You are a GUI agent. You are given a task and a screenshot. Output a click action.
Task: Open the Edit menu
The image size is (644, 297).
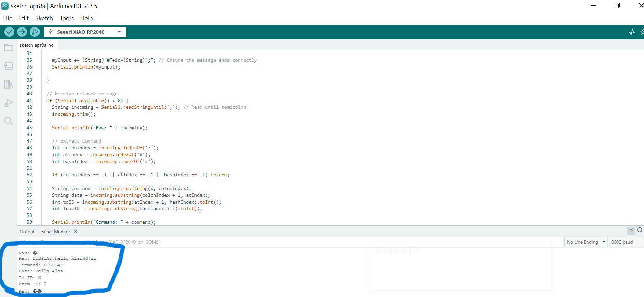23,18
